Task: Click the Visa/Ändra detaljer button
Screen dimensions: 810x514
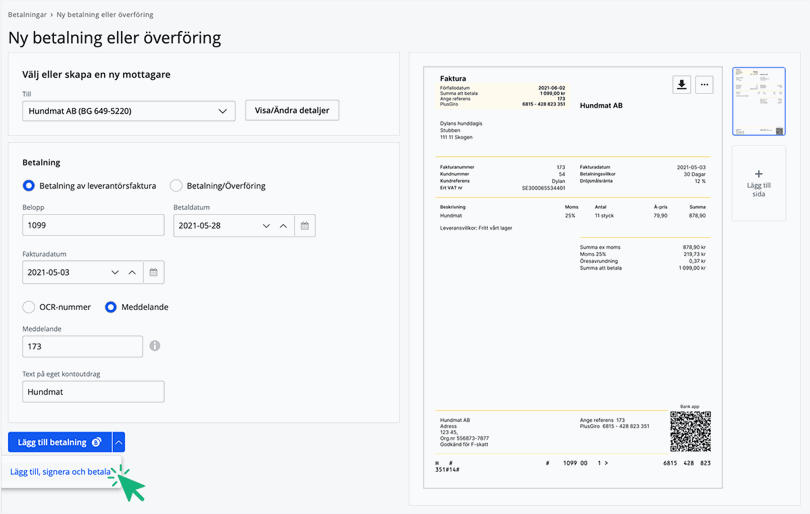Action: point(292,111)
